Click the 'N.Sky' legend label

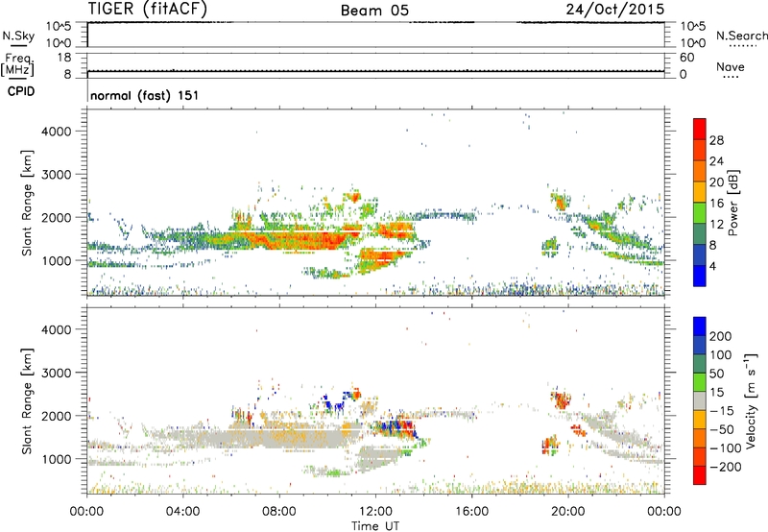click(x=18, y=36)
